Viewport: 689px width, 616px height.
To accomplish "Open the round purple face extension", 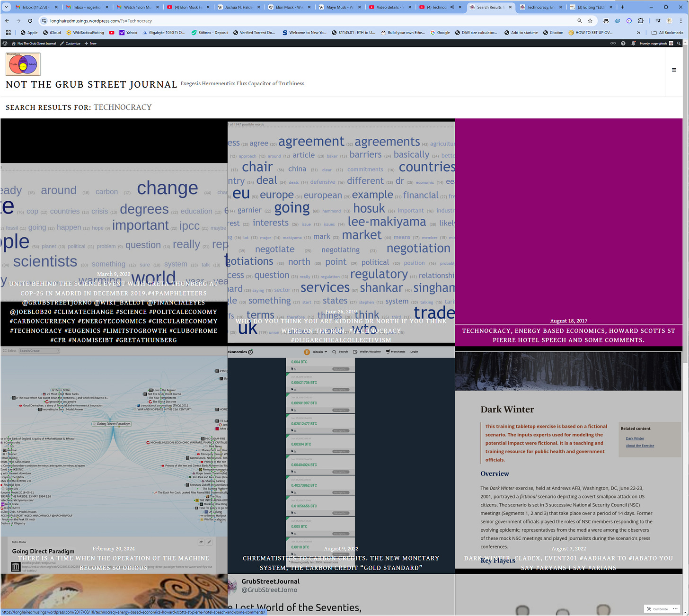I will click(629, 21).
